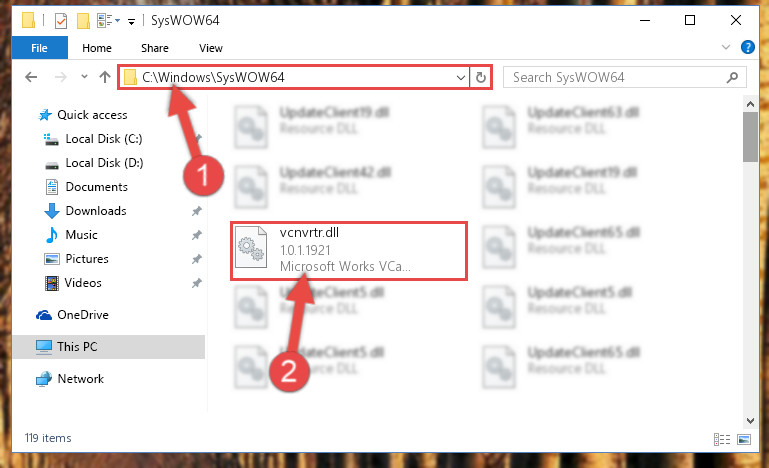Expand the address bar history dropdown
The width and height of the screenshot is (769, 468).
pos(461,78)
